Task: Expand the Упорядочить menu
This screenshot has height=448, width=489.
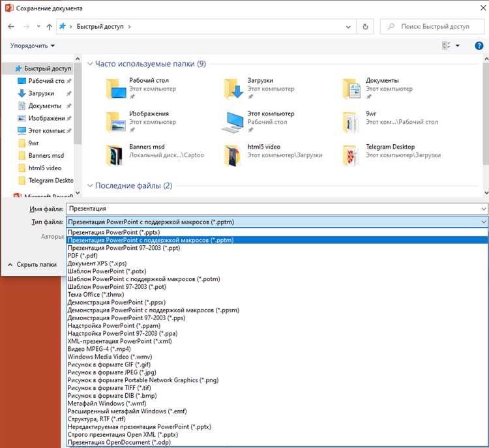Action: coord(33,46)
